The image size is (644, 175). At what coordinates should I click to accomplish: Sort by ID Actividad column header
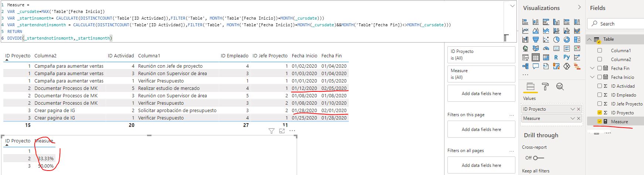click(121, 56)
